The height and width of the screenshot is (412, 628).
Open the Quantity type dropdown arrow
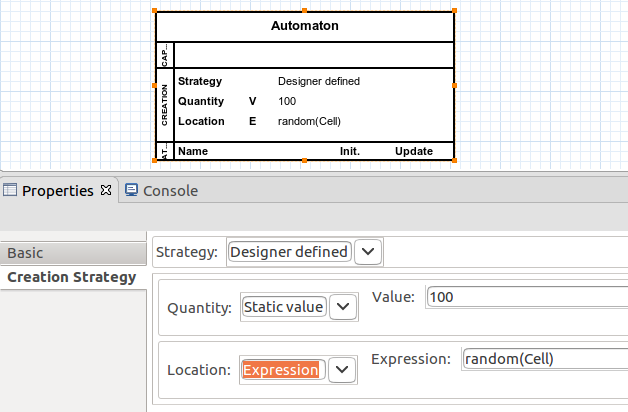[x=343, y=307]
